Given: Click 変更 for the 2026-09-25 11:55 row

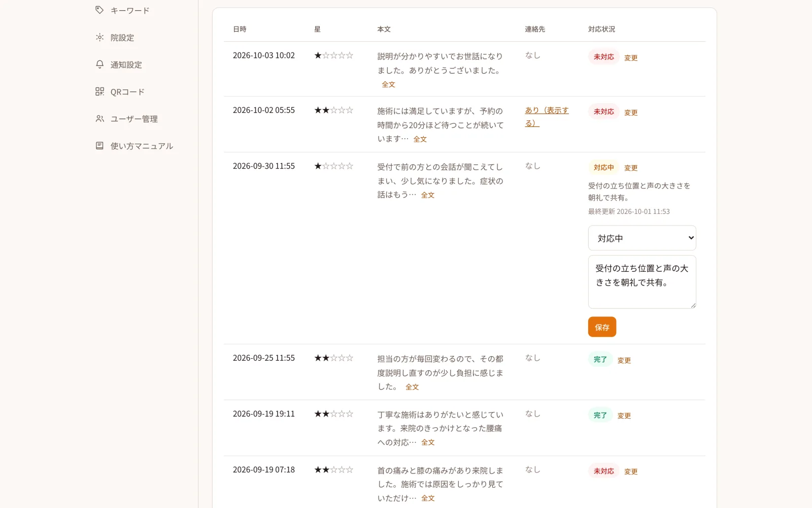Looking at the screenshot, I should [x=624, y=361].
